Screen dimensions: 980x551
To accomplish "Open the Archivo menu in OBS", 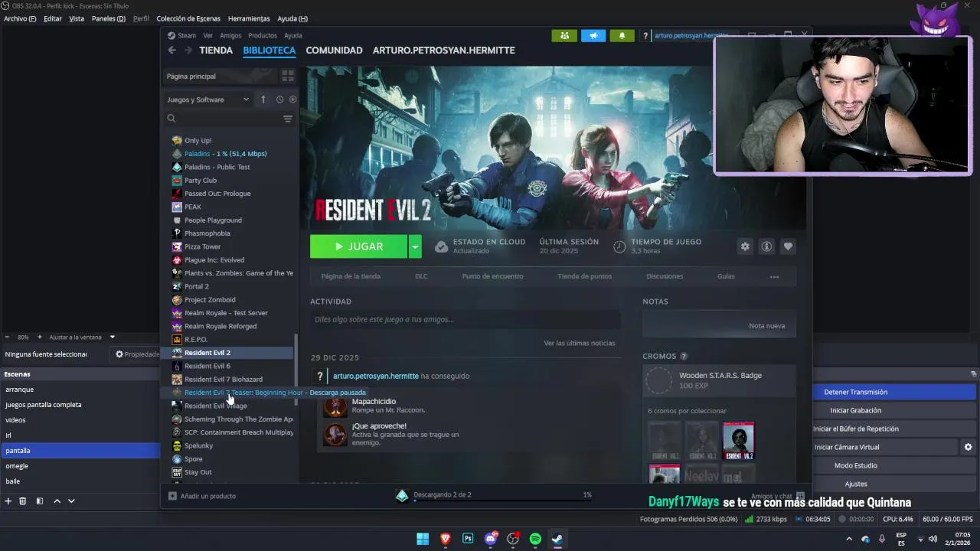I will 20,18.
